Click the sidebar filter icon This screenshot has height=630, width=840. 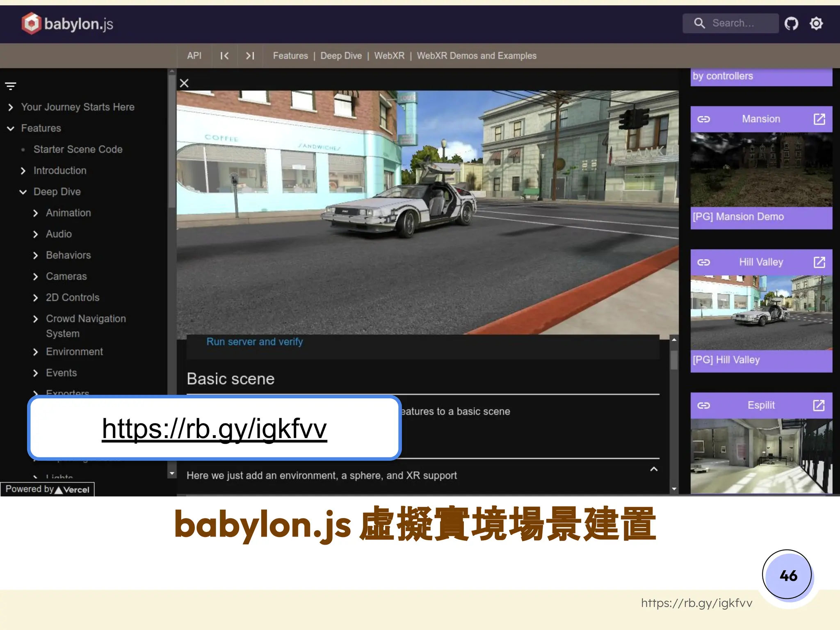coord(11,86)
